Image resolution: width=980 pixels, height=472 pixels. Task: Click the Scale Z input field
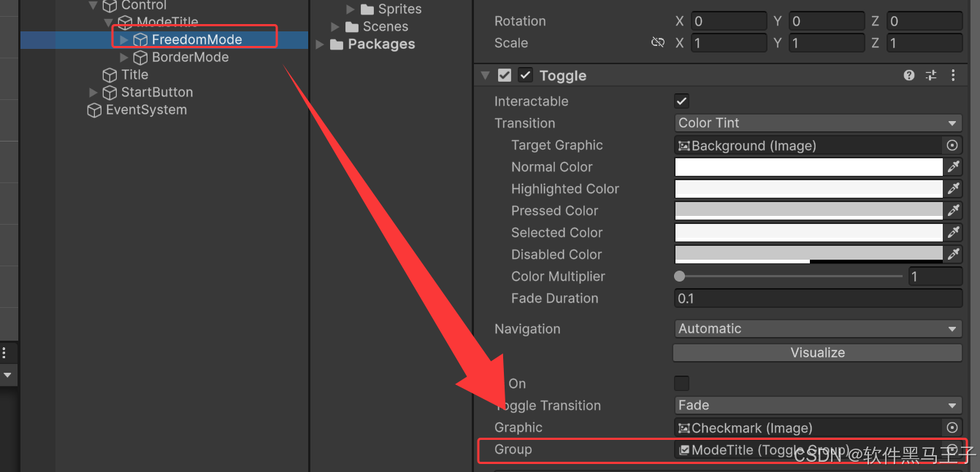click(x=925, y=43)
